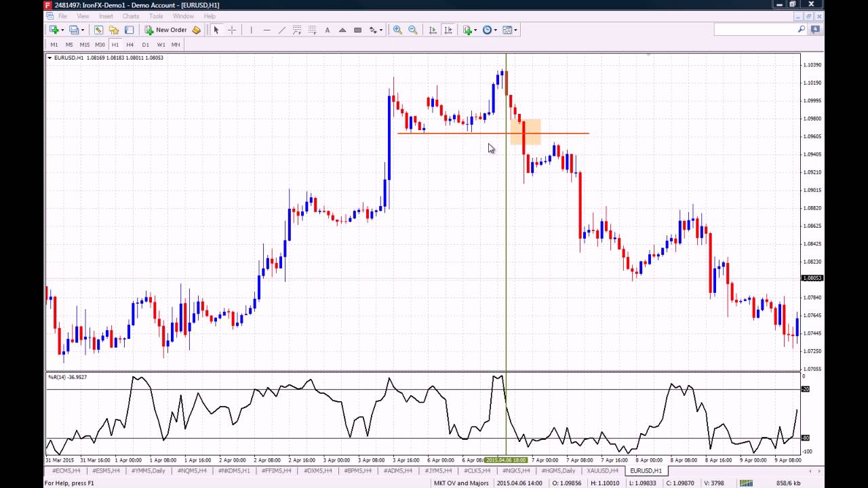Click the triangle beside EURUSD,H1 chart title
868x488 pixels.
(x=50, y=58)
